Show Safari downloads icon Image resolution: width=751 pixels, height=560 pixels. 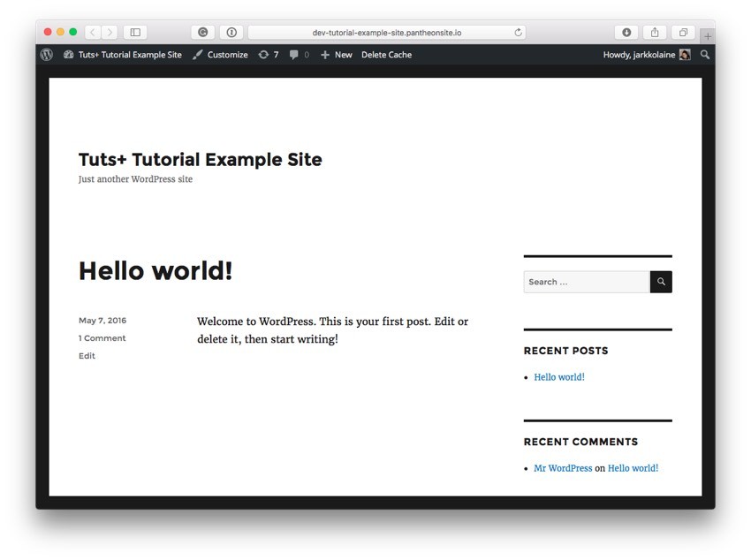(626, 32)
